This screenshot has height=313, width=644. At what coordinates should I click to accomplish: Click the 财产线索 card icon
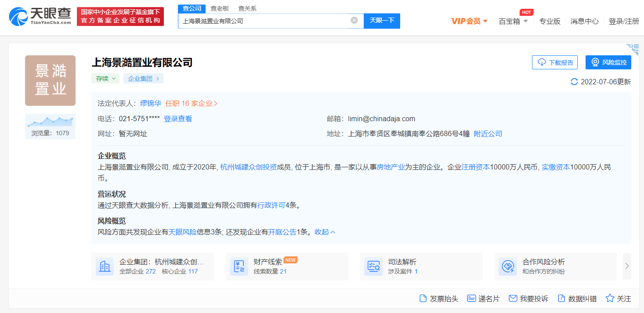coord(239,266)
